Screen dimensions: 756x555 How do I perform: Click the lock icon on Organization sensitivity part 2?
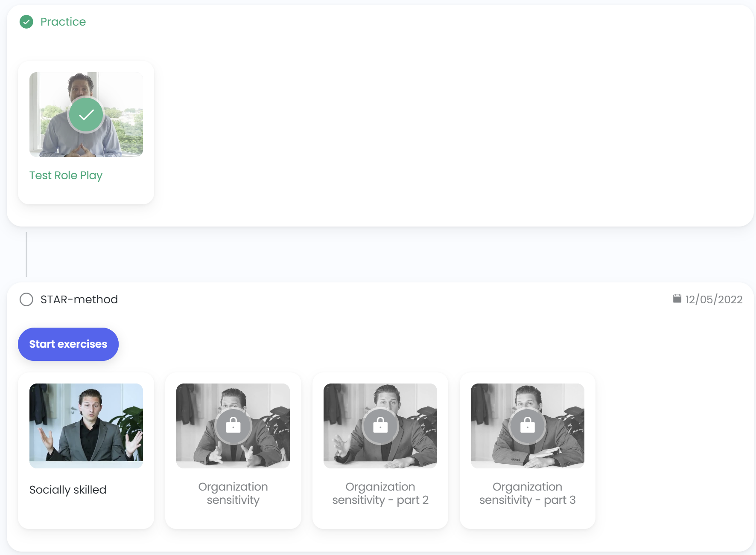pos(380,426)
